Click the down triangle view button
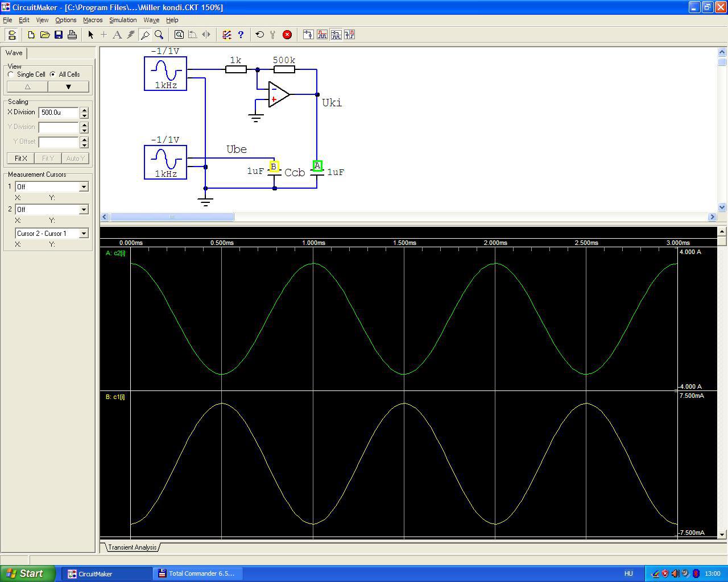 [68, 87]
